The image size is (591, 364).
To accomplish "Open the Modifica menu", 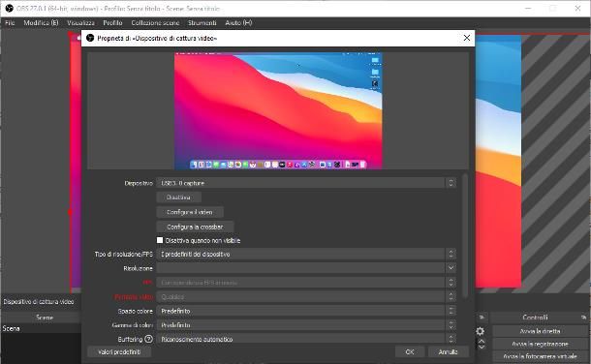I will pyautogui.click(x=41, y=23).
